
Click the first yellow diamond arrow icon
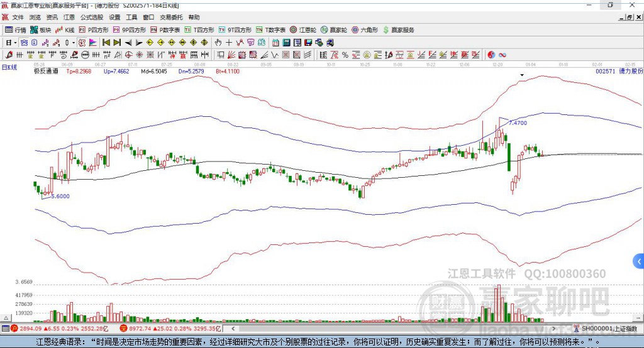tap(150, 43)
